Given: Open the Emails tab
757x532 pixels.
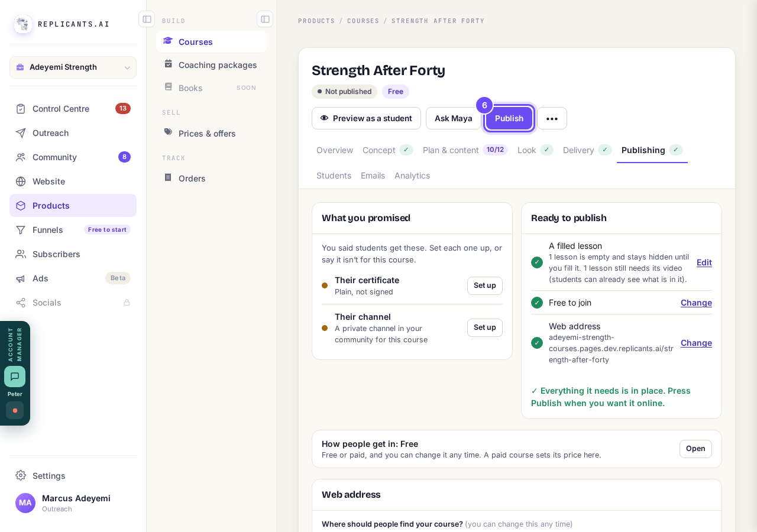Looking at the screenshot, I should pyautogui.click(x=373, y=176).
